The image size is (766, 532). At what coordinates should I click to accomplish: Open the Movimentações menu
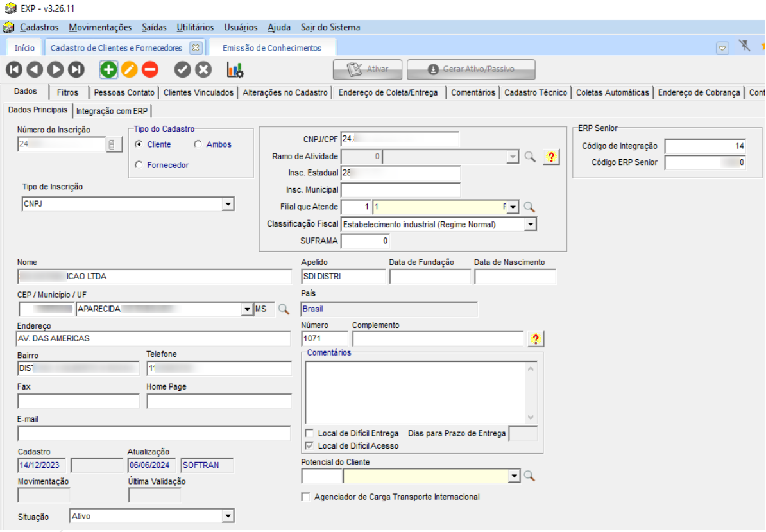point(100,28)
